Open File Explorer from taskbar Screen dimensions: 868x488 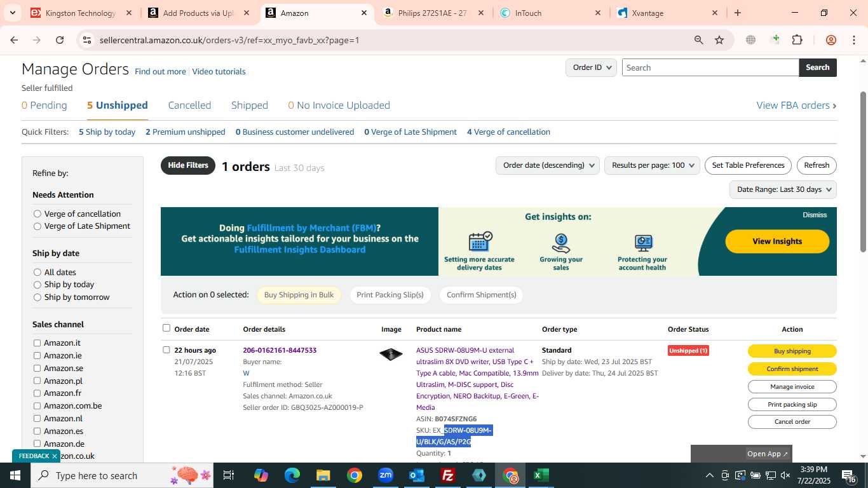(323, 475)
